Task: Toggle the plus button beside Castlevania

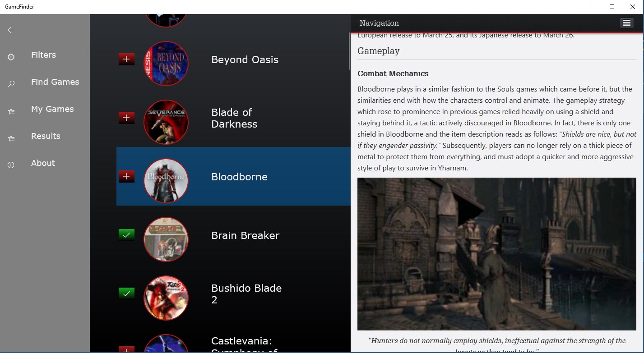Action: tap(126, 349)
